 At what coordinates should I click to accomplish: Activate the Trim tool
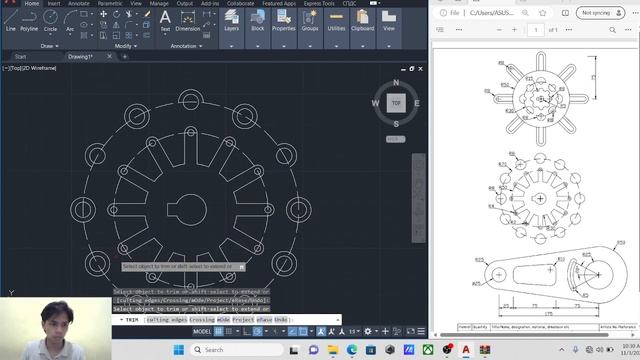point(129,14)
